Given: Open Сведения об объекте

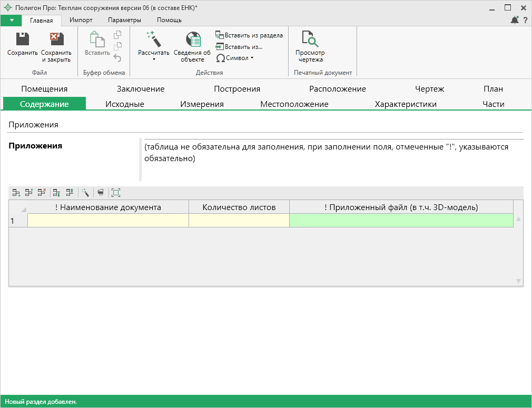Looking at the screenshot, I should click(x=192, y=40).
